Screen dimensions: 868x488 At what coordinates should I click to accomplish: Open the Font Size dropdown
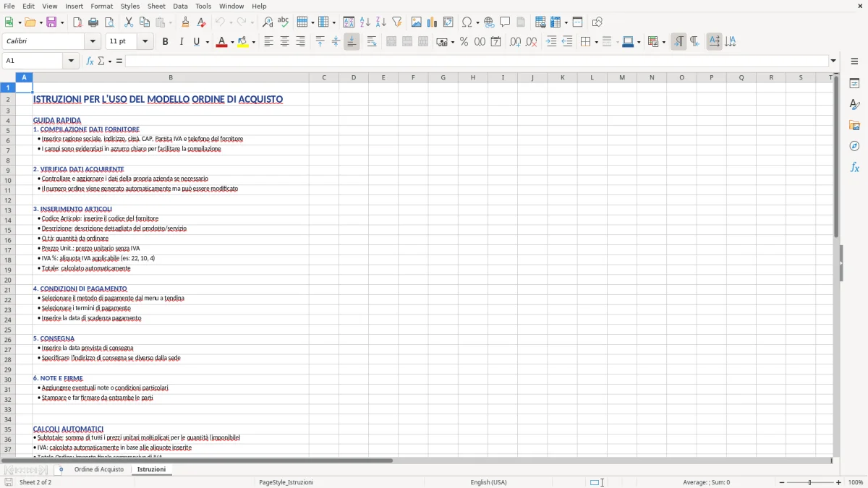145,42
